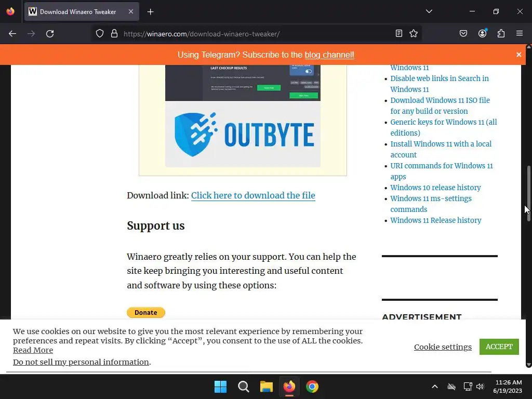
Task: Open Disable web links in Search link
Action: click(440, 84)
